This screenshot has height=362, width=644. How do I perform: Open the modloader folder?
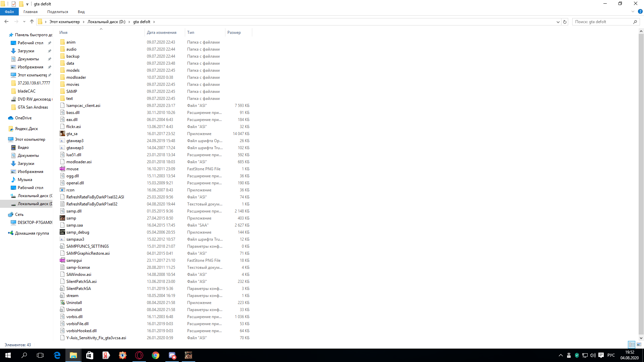click(x=76, y=77)
